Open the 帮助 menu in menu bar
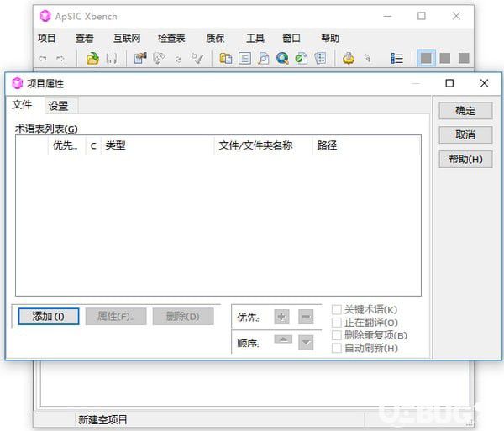504x431 pixels. [330, 39]
